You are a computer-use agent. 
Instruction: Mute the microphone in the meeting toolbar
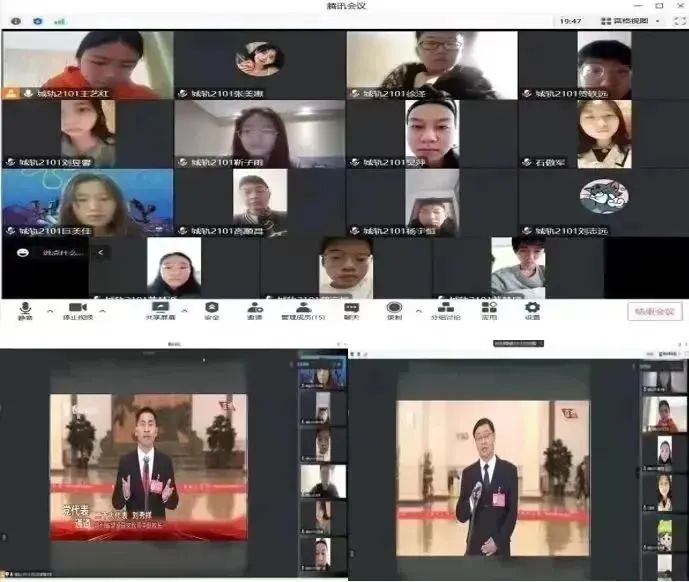[x=25, y=310]
